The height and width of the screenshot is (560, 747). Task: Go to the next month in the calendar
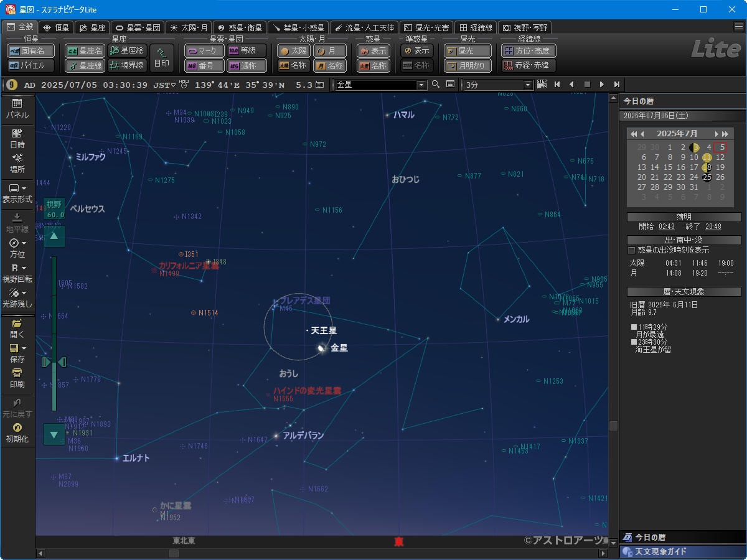click(716, 134)
